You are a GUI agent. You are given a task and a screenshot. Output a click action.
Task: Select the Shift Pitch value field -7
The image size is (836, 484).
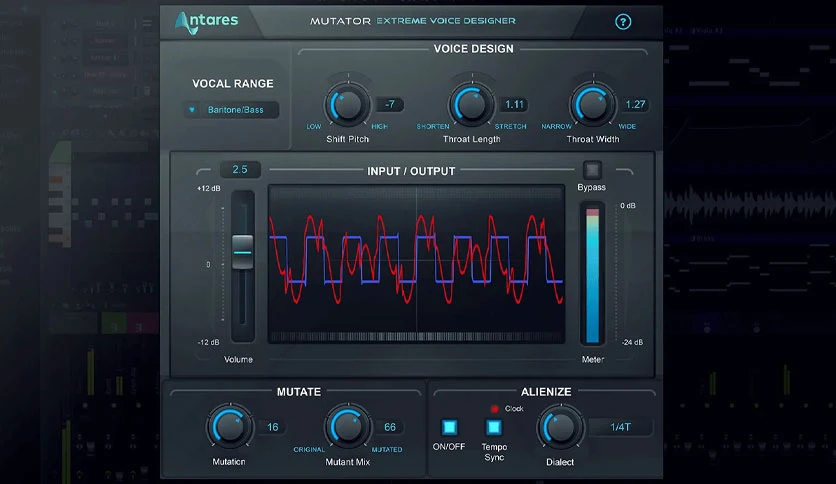[390, 104]
